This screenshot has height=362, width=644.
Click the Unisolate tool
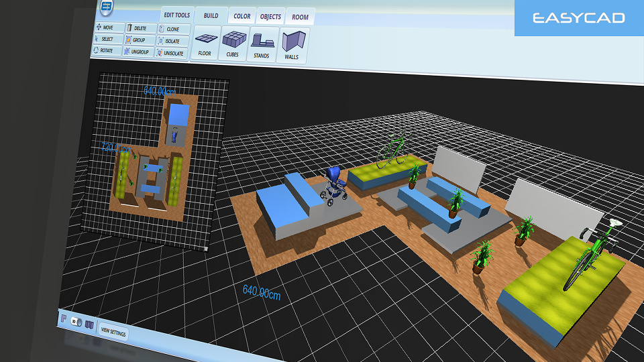(172, 54)
